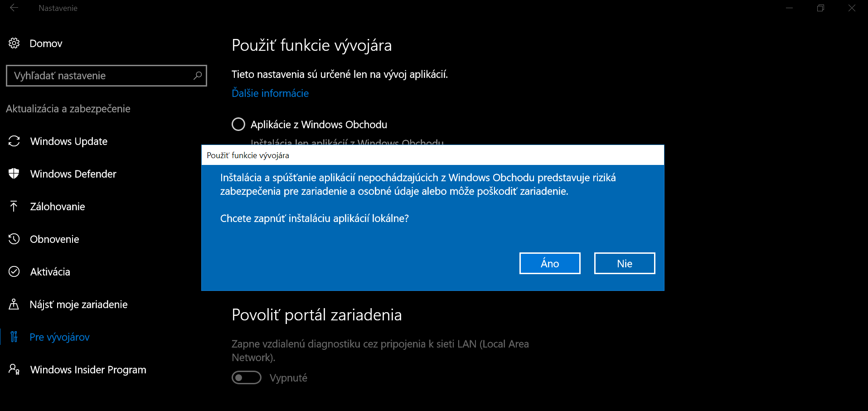The image size is (868, 411).
Task: Click the Windows Update refresh icon
Action: [x=14, y=141]
